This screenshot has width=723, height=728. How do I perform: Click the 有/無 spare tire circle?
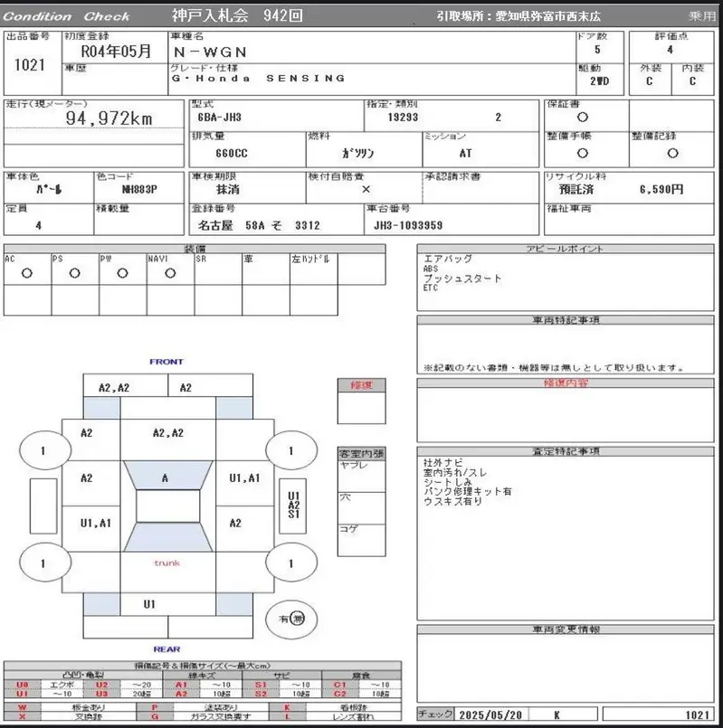click(290, 619)
